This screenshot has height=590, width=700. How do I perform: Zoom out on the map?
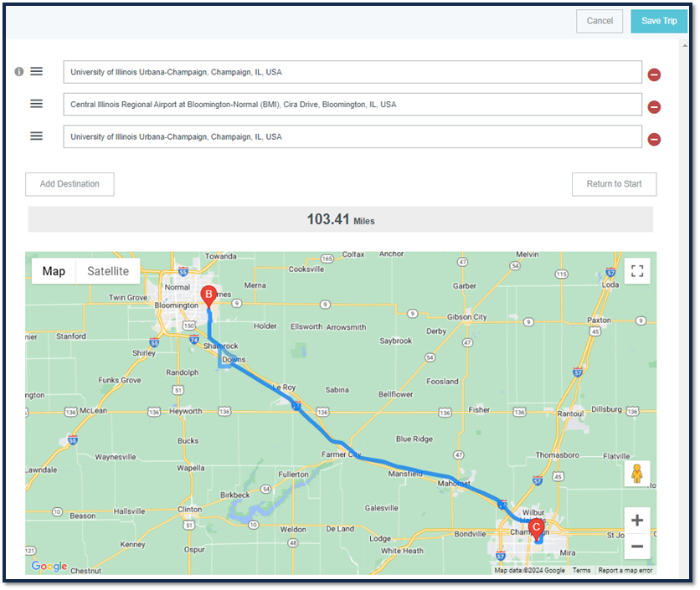point(637,546)
